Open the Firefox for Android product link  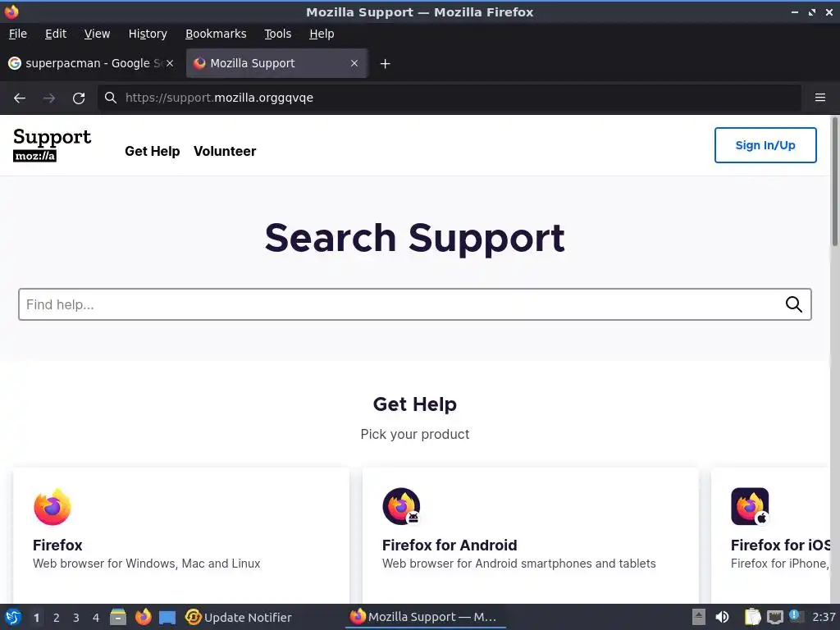click(450, 545)
